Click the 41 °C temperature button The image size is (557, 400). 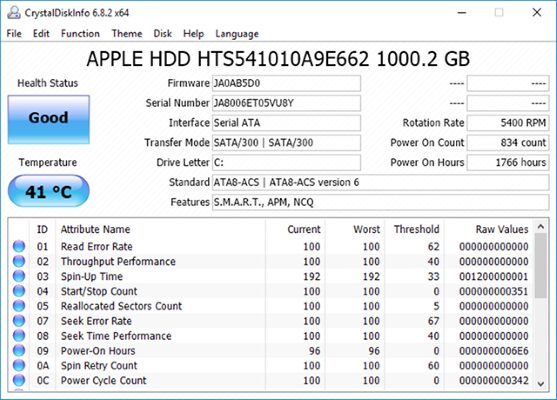point(49,191)
